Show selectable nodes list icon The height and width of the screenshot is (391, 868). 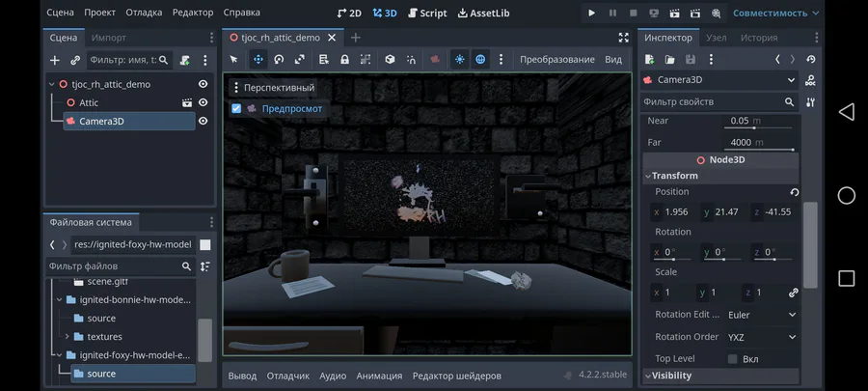(324, 59)
